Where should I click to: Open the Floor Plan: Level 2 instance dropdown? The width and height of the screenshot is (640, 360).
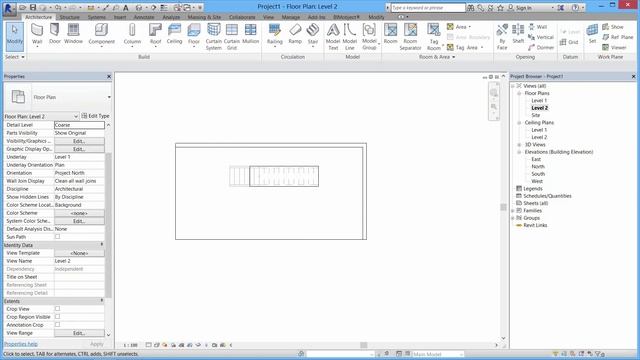point(76,116)
